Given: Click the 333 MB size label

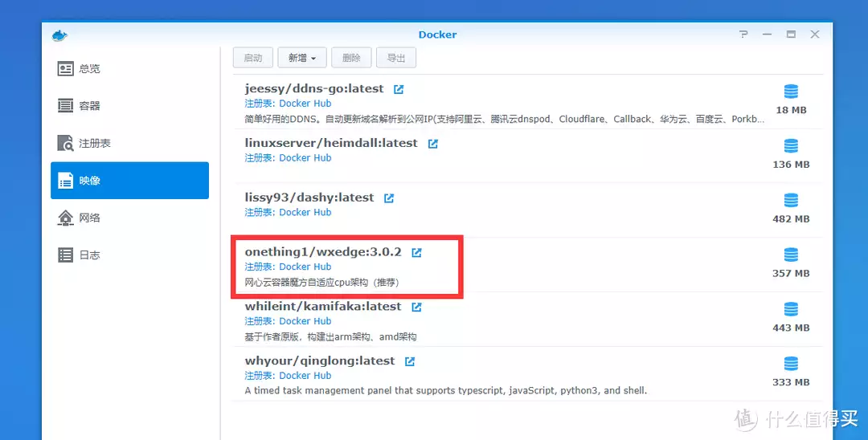Looking at the screenshot, I should point(791,382).
